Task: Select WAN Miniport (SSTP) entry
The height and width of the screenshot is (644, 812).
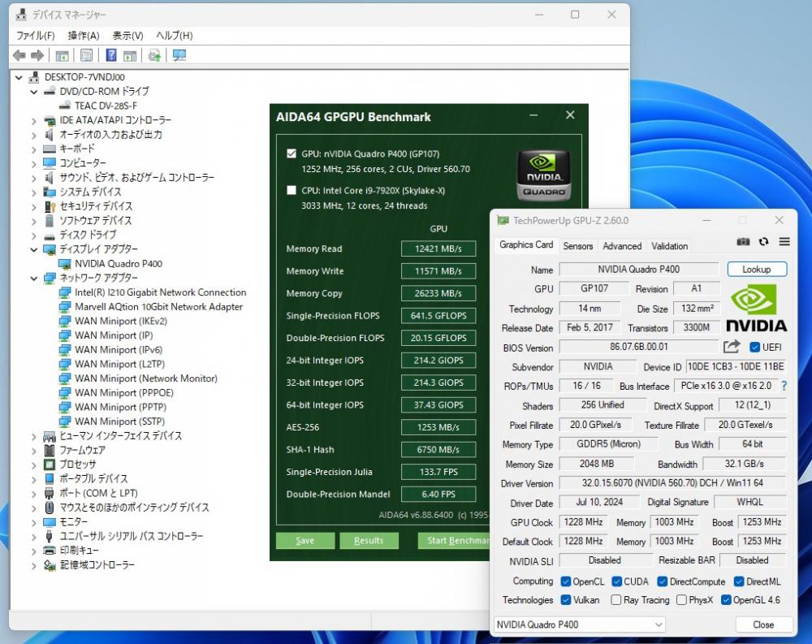Action: click(x=119, y=421)
